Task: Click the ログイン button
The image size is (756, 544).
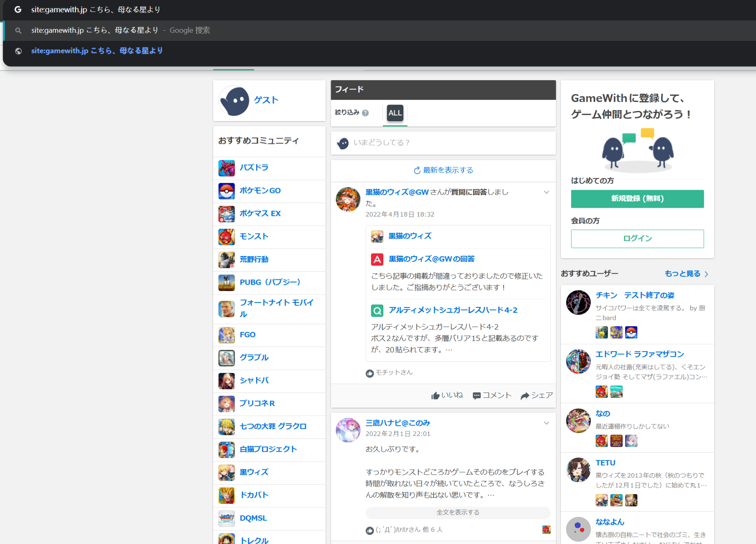Action: pos(638,239)
